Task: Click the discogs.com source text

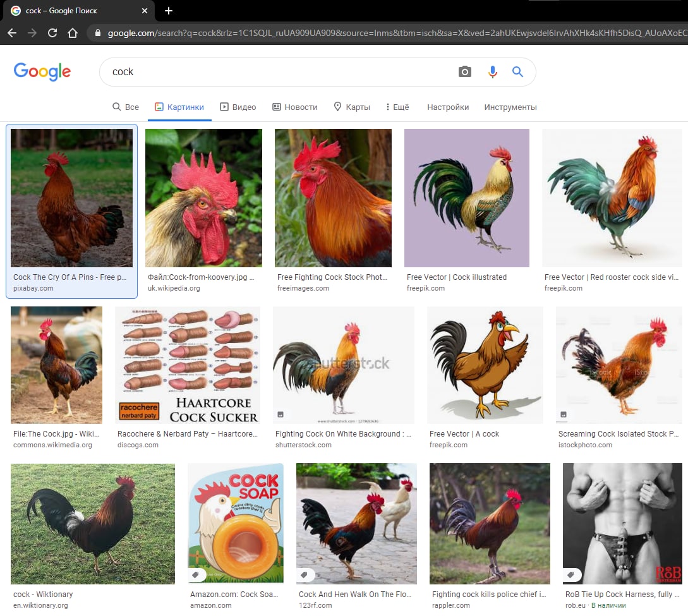Action: (138, 445)
